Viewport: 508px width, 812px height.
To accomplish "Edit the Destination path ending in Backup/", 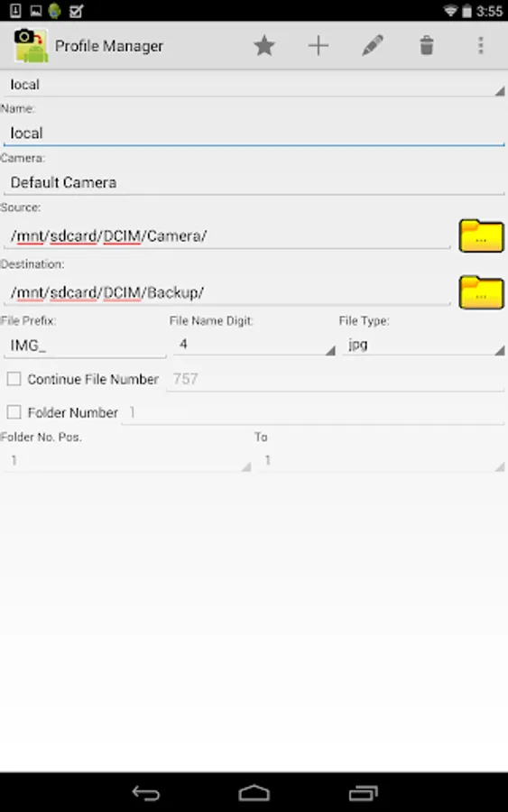I will (x=226, y=292).
